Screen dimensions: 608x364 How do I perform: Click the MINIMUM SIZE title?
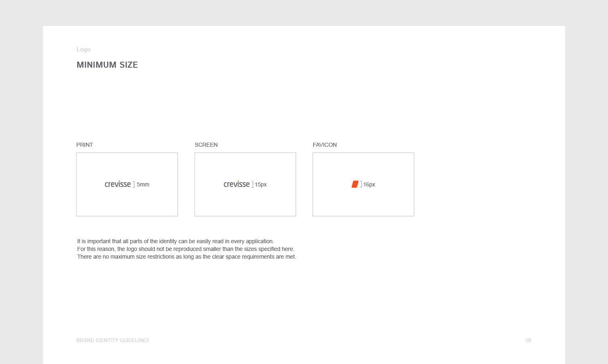107,65
